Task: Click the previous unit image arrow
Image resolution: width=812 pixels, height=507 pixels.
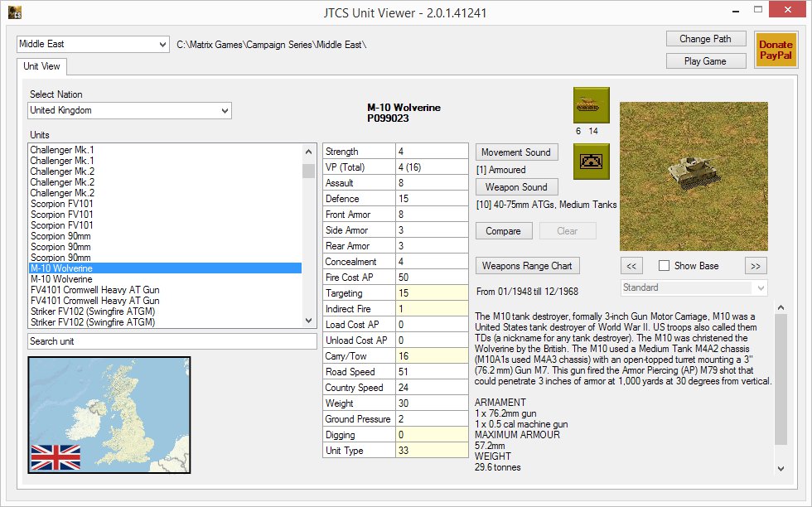Action: [631, 266]
